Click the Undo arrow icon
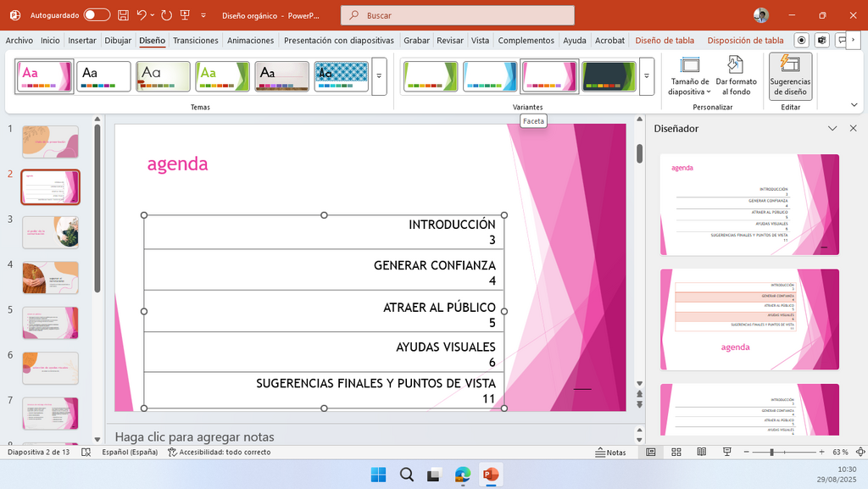The width and height of the screenshot is (868, 489). (x=142, y=15)
